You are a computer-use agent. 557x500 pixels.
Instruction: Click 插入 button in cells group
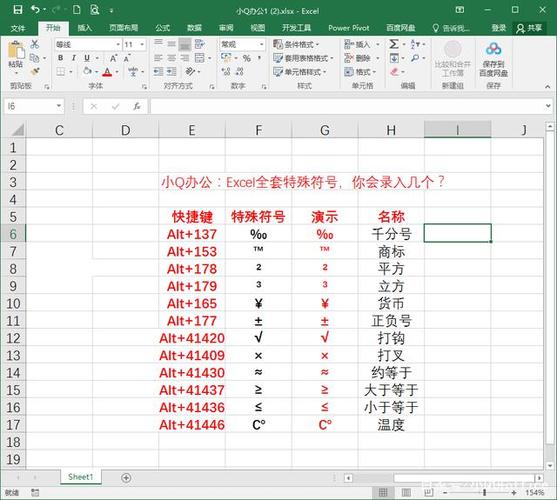(357, 44)
